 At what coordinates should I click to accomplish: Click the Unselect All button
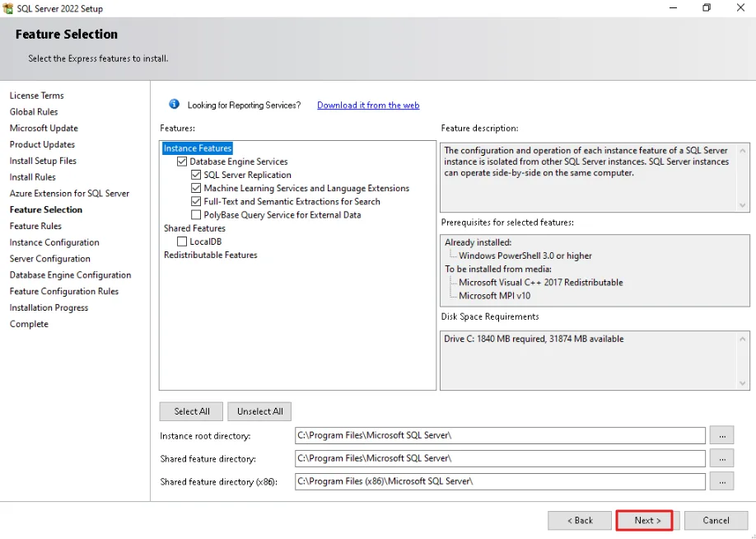(x=260, y=411)
